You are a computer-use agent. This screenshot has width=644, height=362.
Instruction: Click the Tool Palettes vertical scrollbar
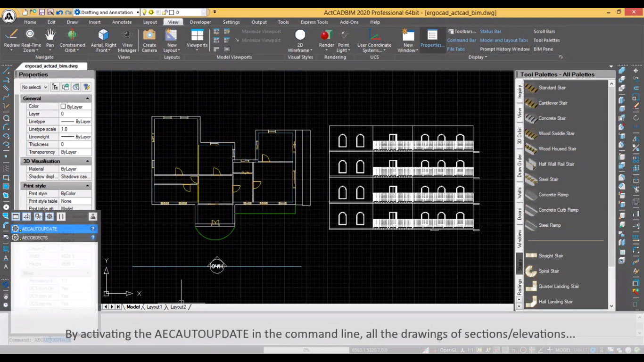pyautogui.click(x=611, y=194)
